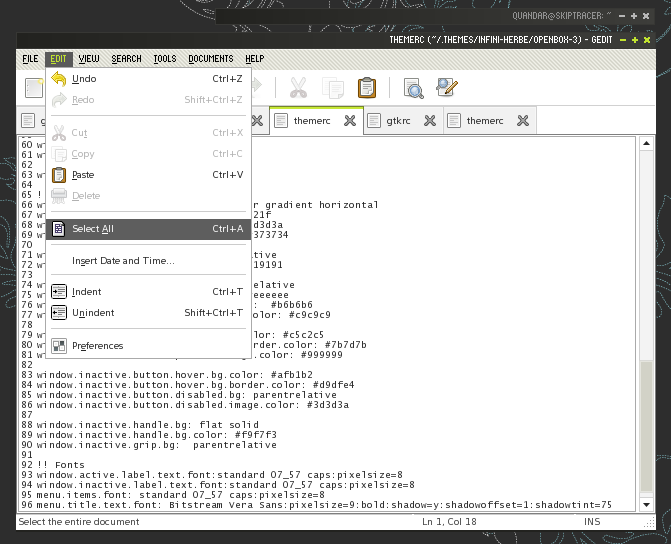Viewport: 671px width, 544px height.
Task: Click the quandar@skiptracer terminal title
Action: [562, 16]
